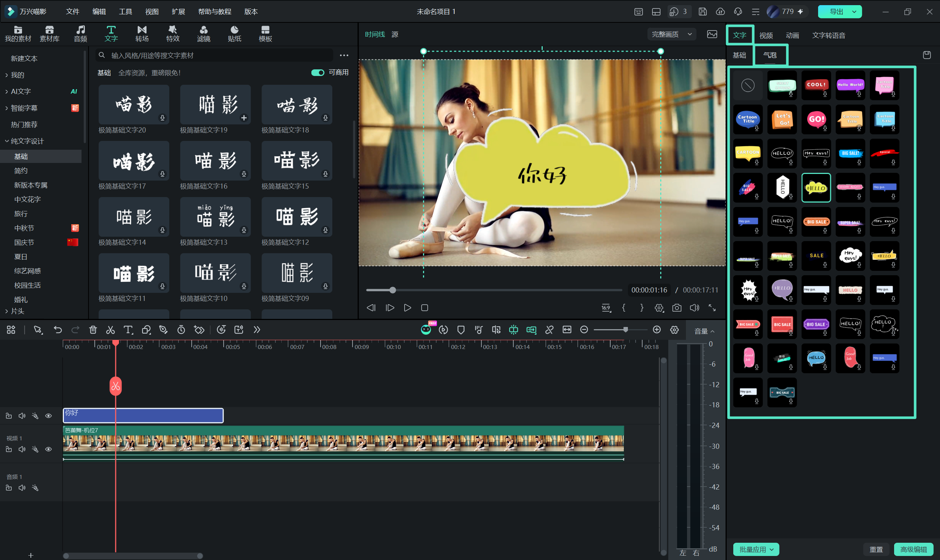This screenshot has width=940, height=560.
Task: Undo the last action
Action: pos(58,330)
